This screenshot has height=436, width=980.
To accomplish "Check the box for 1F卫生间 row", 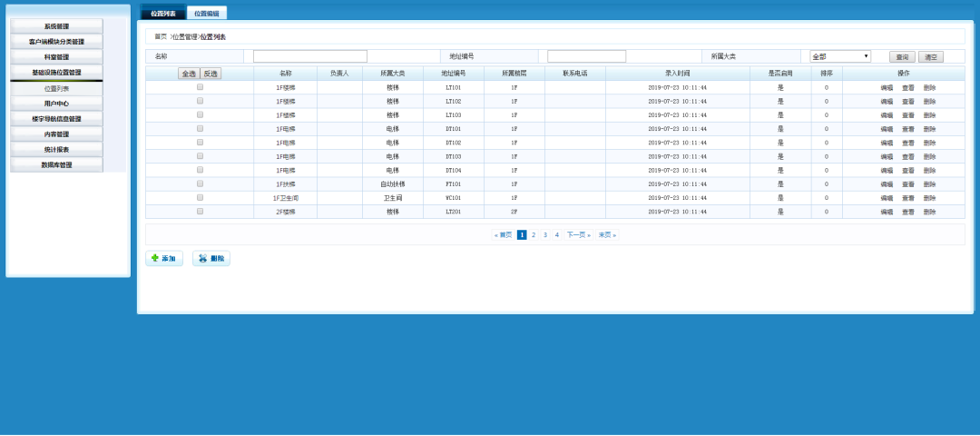I will pos(200,197).
